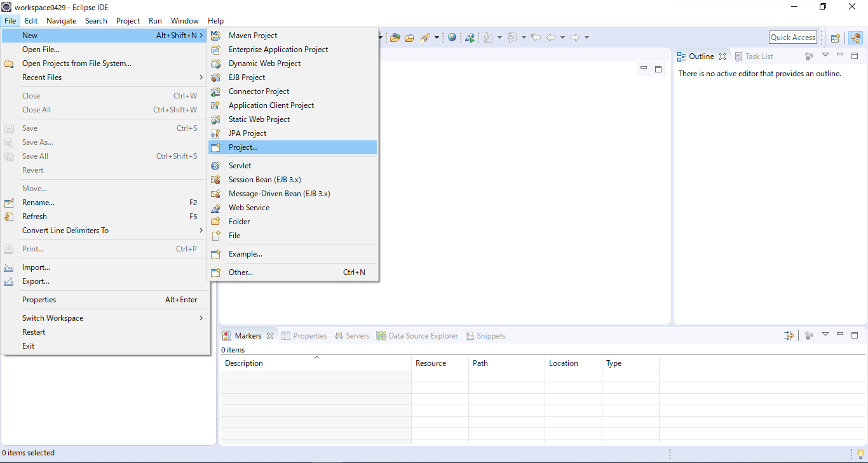
Task: Choose Application Client Project
Action: [293, 105]
